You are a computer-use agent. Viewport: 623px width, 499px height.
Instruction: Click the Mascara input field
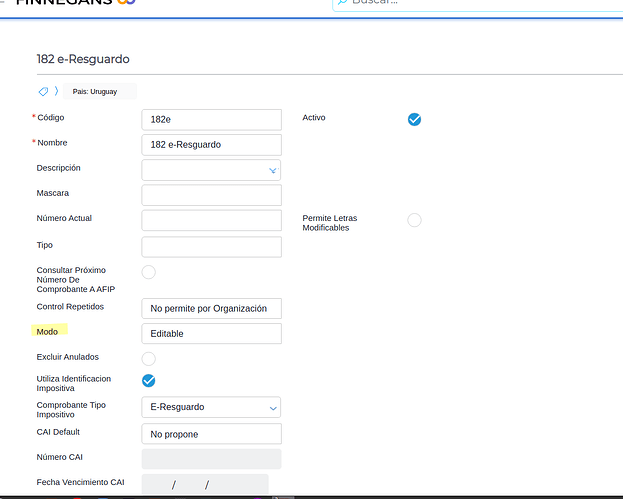(211, 195)
